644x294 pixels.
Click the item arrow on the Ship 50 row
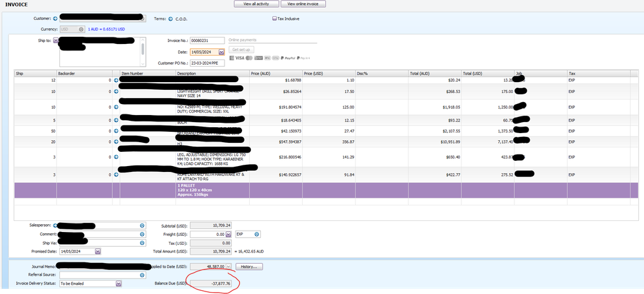116,130
